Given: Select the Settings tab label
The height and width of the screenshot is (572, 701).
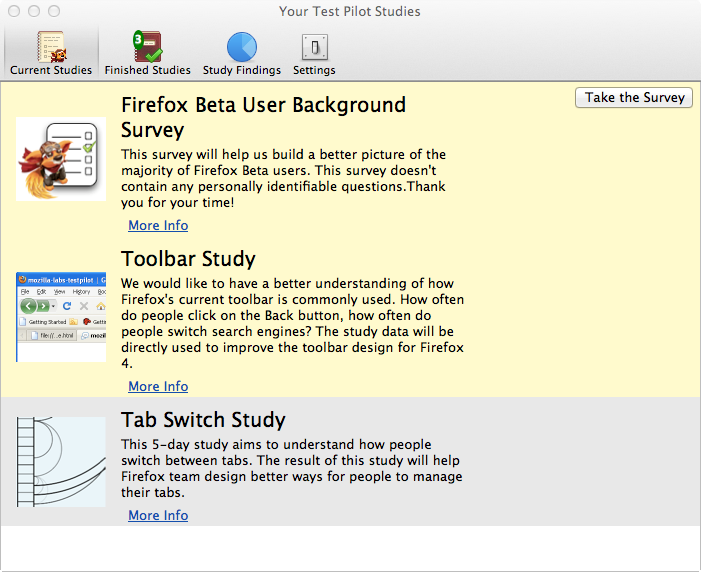Looking at the screenshot, I should pyautogui.click(x=314, y=70).
